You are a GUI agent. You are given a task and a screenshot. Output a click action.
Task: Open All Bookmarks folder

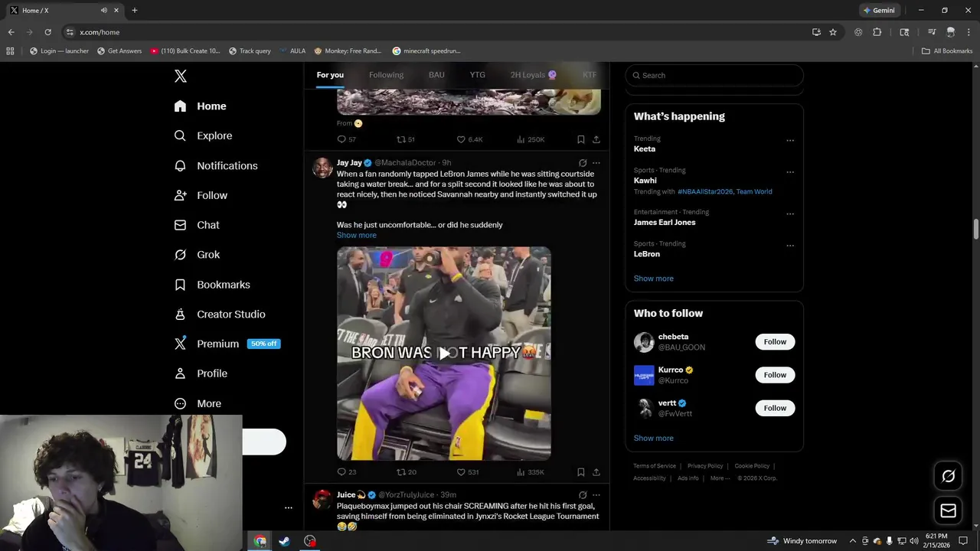[x=947, y=51]
